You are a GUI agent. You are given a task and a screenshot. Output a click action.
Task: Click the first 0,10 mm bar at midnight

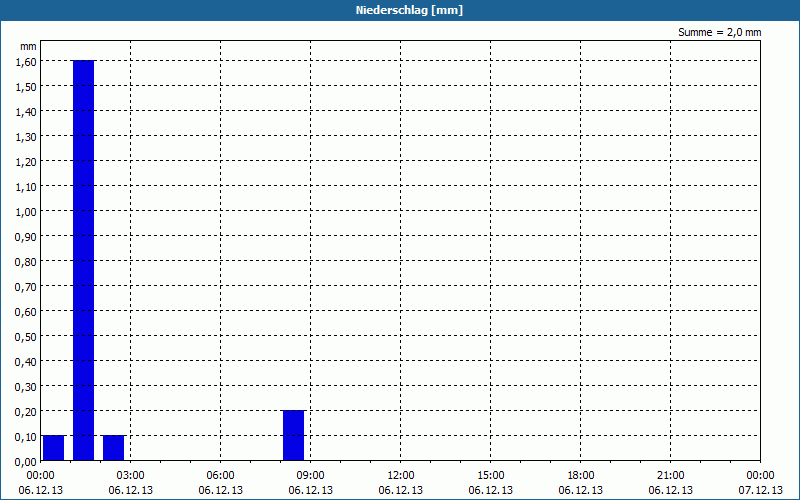click(x=54, y=448)
